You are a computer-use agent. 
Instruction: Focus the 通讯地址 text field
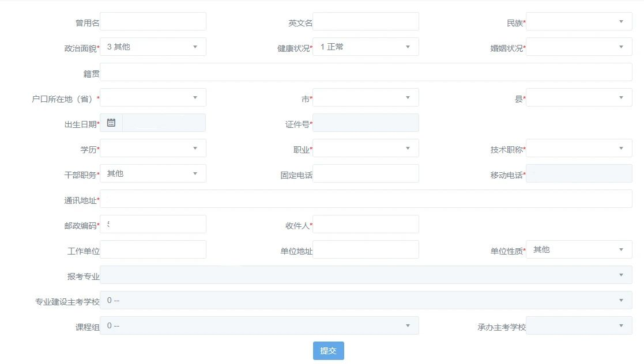[x=366, y=199]
